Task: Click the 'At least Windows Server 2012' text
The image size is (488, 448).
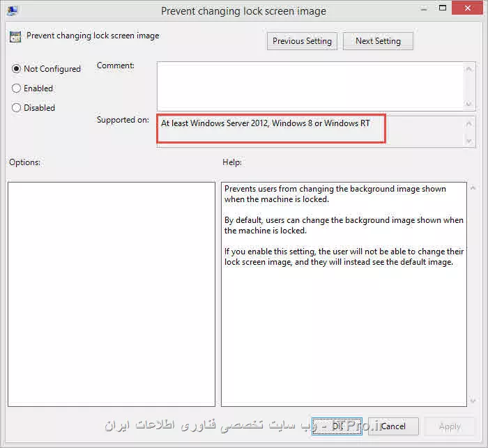Action: [x=266, y=123]
